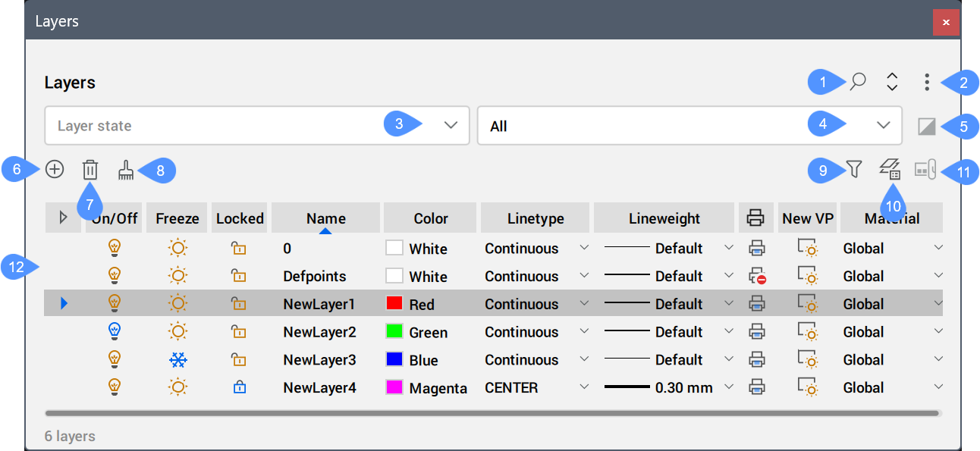Click the Lineweight column header

[x=664, y=218]
